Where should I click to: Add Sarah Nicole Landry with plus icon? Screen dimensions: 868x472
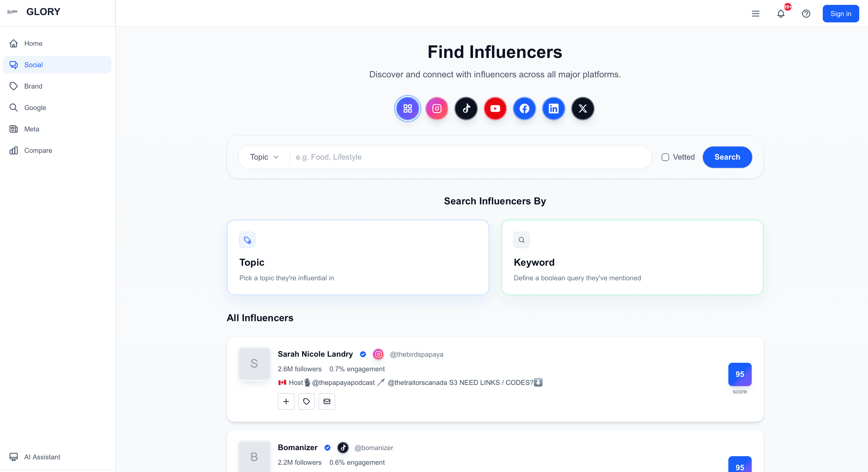pyautogui.click(x=286, y=401)
